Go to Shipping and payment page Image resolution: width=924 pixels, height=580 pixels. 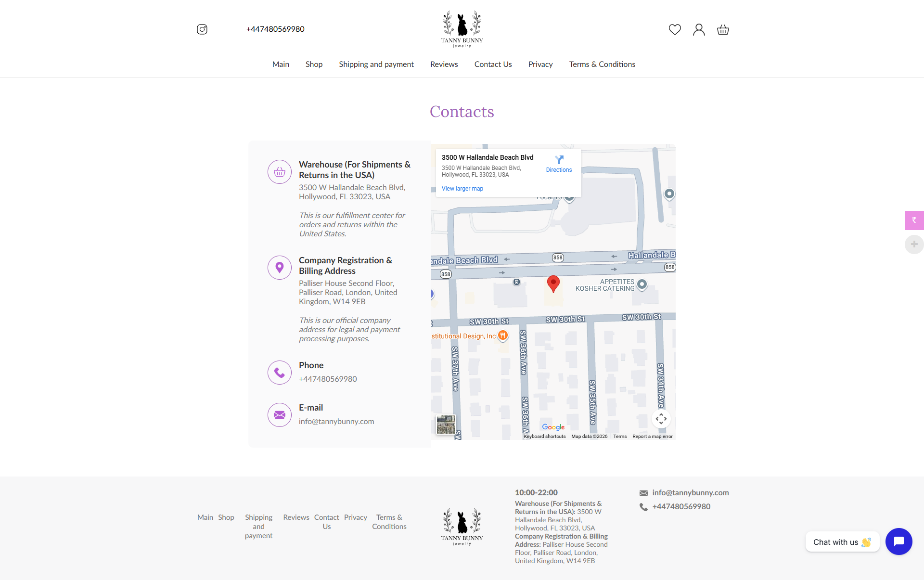click(376, 64)
